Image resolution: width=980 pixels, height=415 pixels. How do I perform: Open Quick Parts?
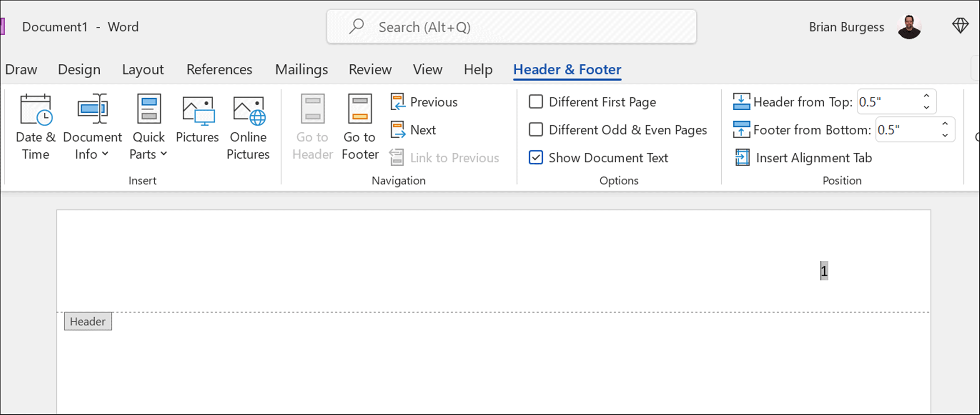tap(148, 123)
